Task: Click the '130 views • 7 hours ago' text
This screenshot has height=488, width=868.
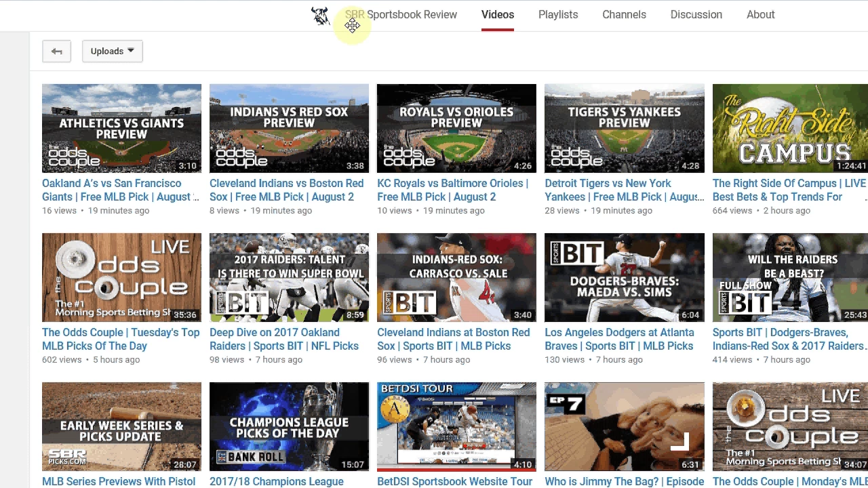Action: tap(593, 360)
